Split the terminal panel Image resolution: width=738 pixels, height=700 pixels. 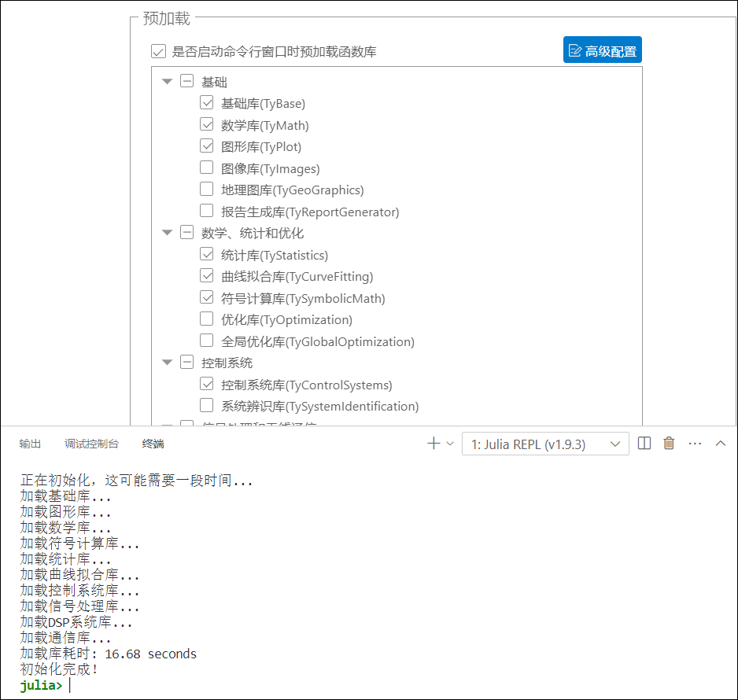(644, 444)
